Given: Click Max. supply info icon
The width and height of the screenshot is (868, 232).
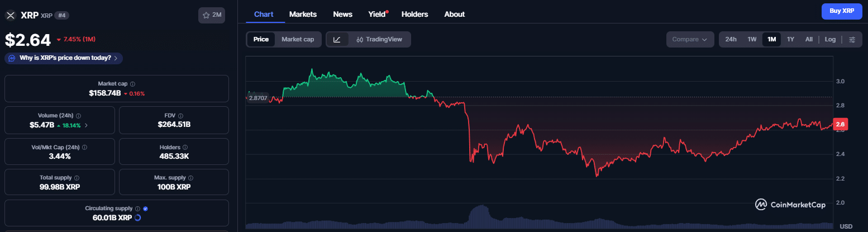Looking at the screenshot, I should coord(190,178).
